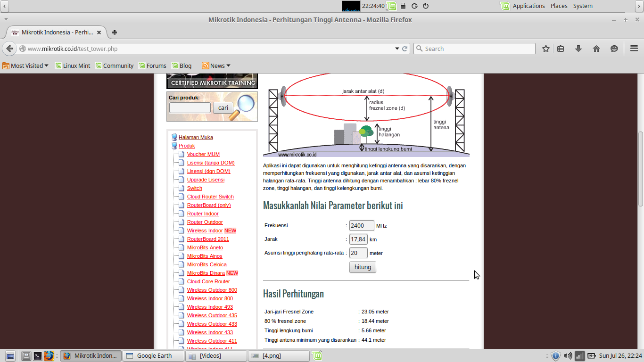Open the System menu
Image resolution: width=644 pixels, height=362 pixels.
583,6
